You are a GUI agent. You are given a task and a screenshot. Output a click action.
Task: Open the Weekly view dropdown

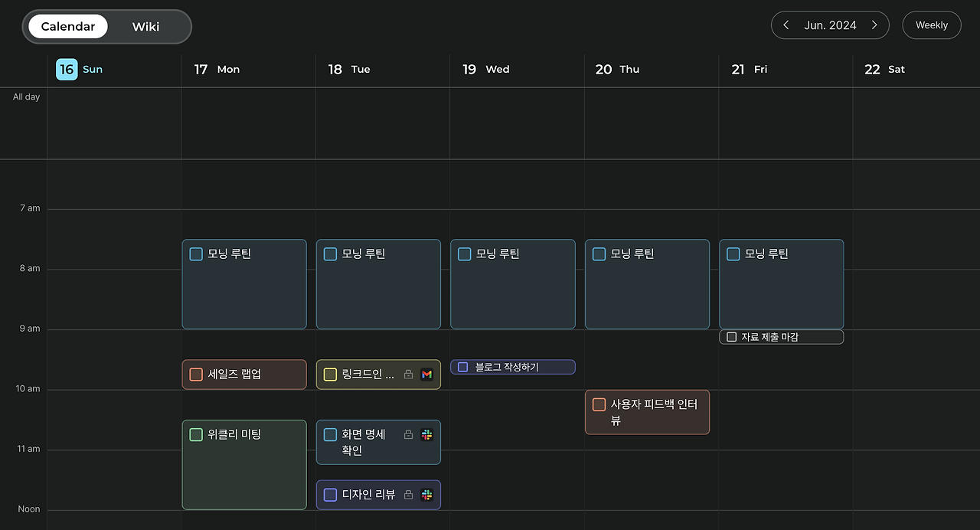(x=932, y=25)
